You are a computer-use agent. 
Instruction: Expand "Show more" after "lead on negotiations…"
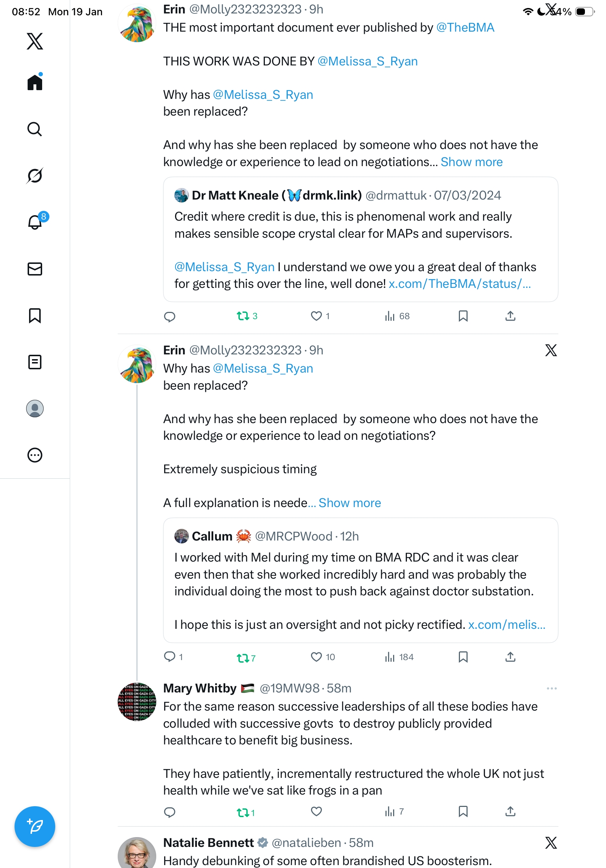point(472,162)
